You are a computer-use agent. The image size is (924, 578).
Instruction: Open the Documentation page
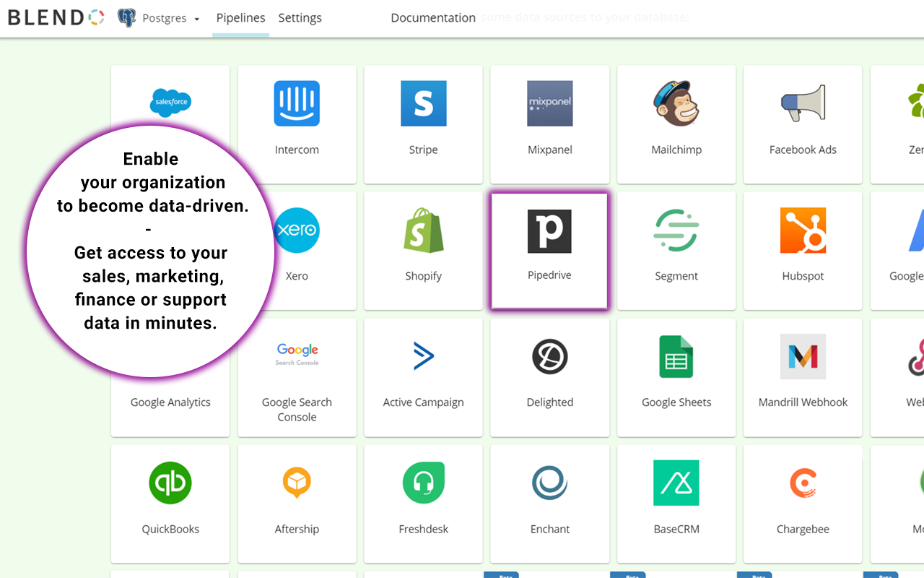click(x=432, y=17)
